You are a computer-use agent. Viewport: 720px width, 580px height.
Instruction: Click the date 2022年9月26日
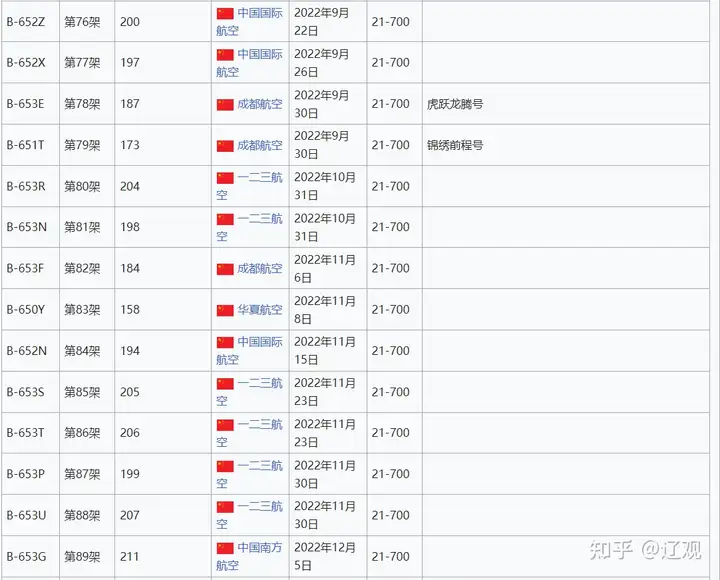point(322,62)
